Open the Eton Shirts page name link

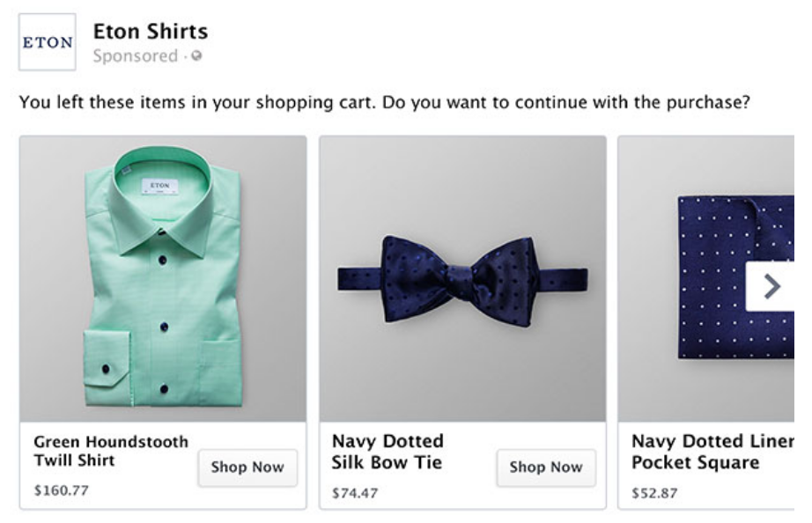tap(151, 32)
